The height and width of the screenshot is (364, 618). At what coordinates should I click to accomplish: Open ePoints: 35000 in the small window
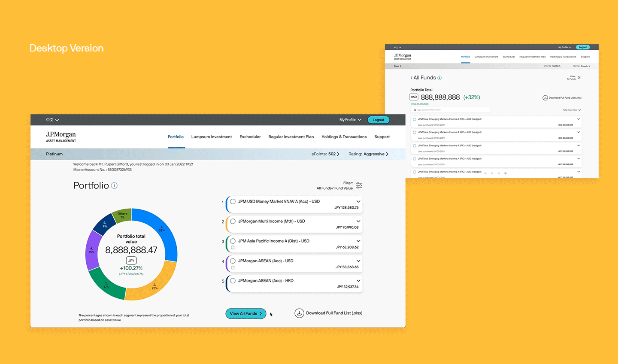(552, 66)
